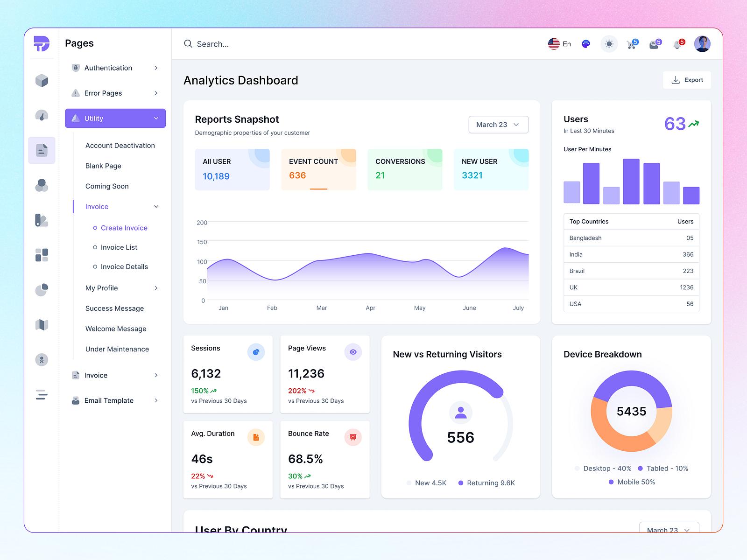Select the Create Invoice radio bullet
Image resolution: width=747 pixels, height=560 pixels.
click(95, 228)
